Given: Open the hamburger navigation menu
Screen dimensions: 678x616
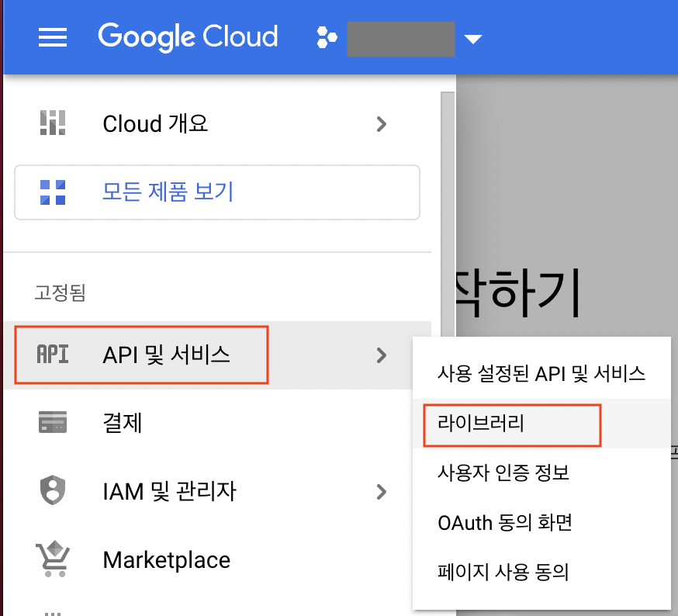Looking at the screenshot, I should (x=52, y=37).
